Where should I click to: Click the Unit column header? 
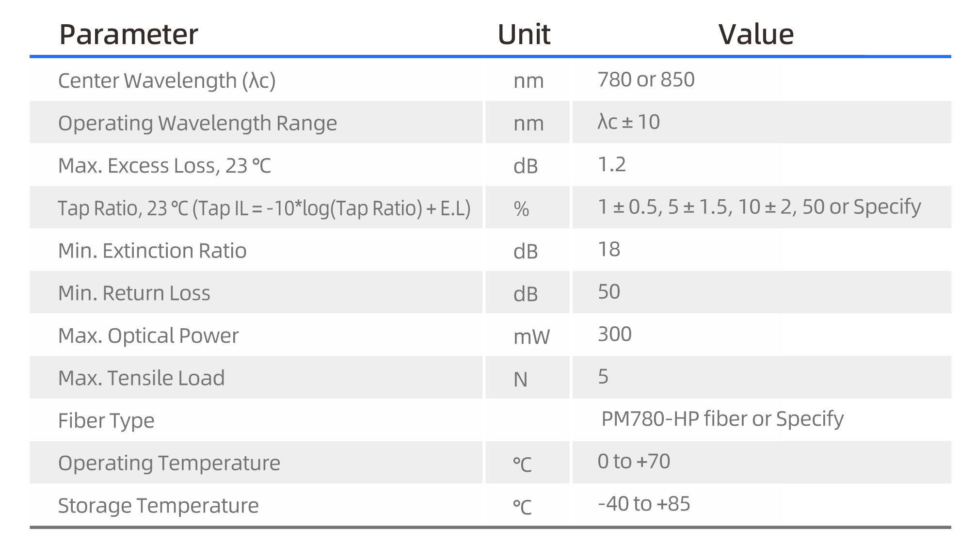point(524,34)
